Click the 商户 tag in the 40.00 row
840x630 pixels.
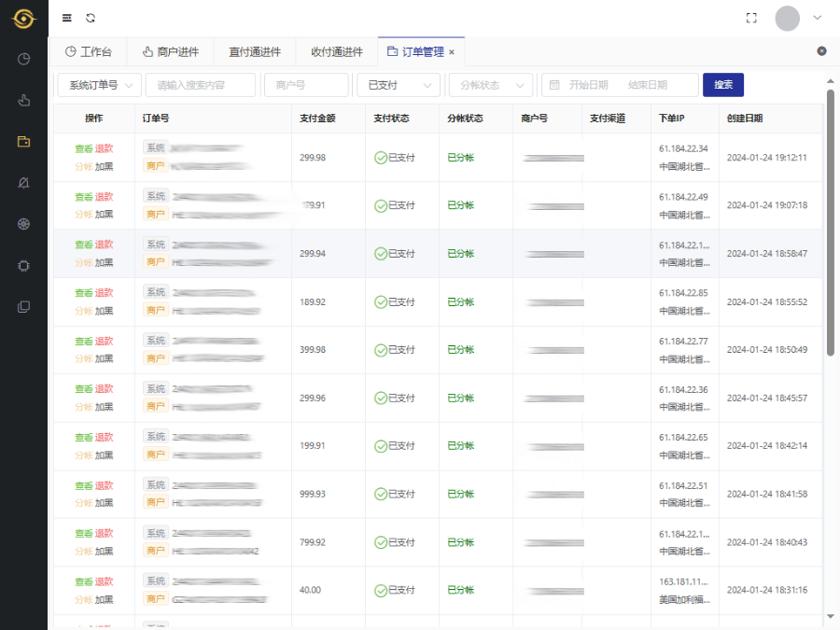coord(156,598)
